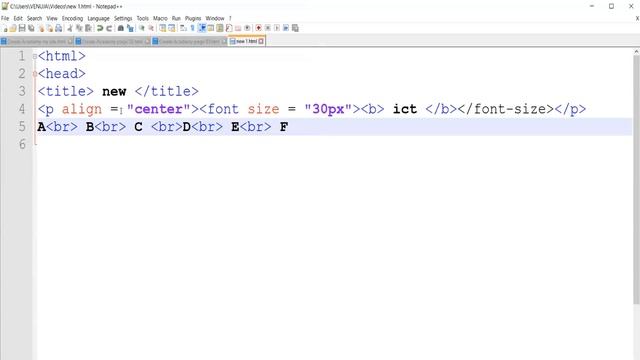Undo the last edit via toolbar
This screenshot has width=640, height=360.
pos(100,28)
